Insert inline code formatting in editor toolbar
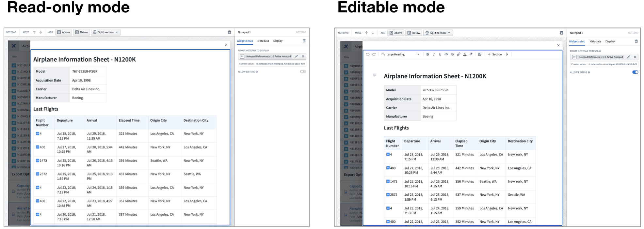 point(446,54)
